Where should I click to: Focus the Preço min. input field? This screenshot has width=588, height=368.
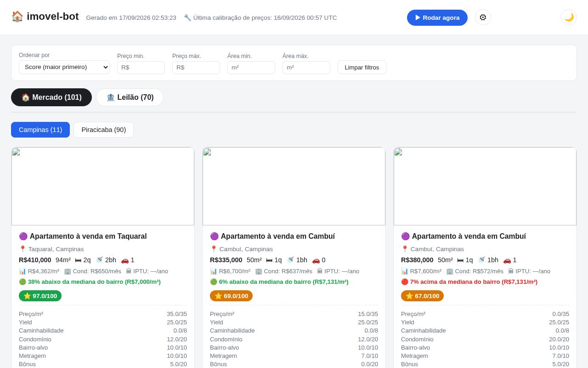(141, 68)
